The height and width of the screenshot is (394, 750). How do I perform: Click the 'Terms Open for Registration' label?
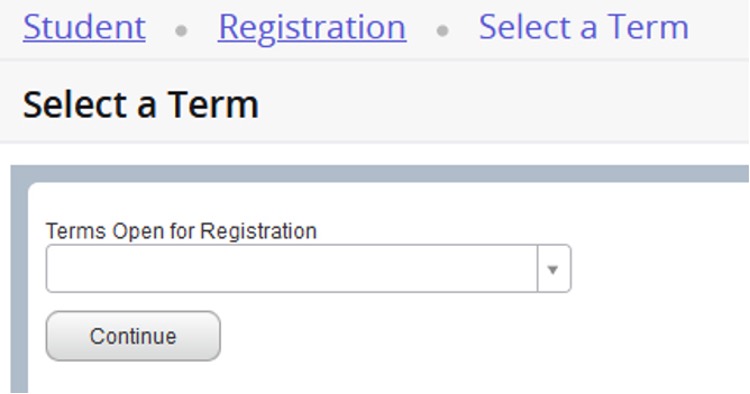pyautogui.click(x=181, y=231)
